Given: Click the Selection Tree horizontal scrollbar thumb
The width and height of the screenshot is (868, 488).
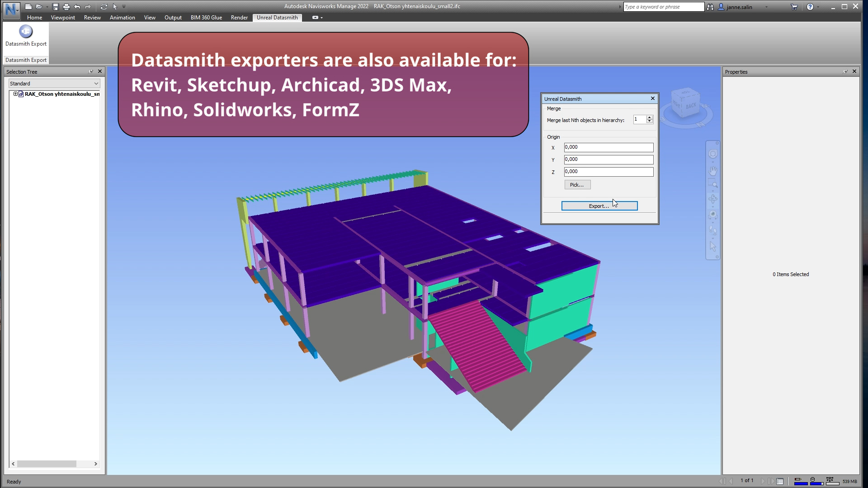Looking at the screenshot, I should coord(47,464).
